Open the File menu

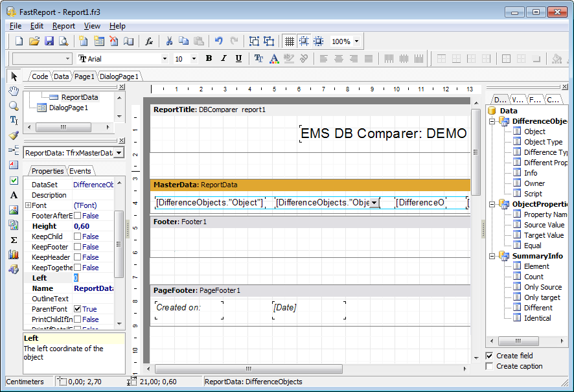(16, 26)
